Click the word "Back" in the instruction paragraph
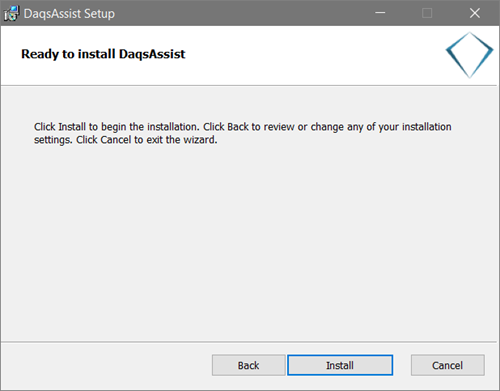Viewport: 500px width, 391px height. tap(238, 127)
